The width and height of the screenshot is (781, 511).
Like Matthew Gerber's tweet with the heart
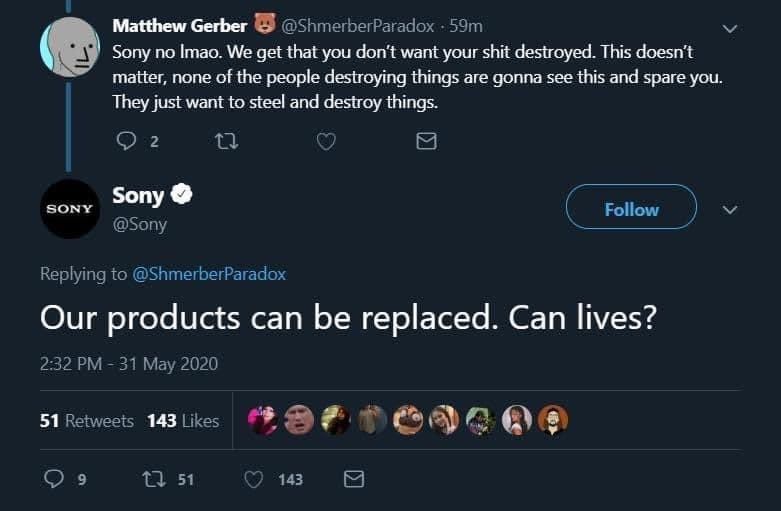tap(326, 142)
